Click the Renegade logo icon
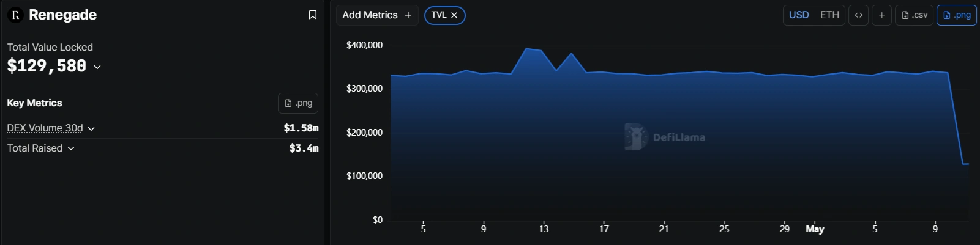This screenshot has width=980, height=245. [15, 15]
